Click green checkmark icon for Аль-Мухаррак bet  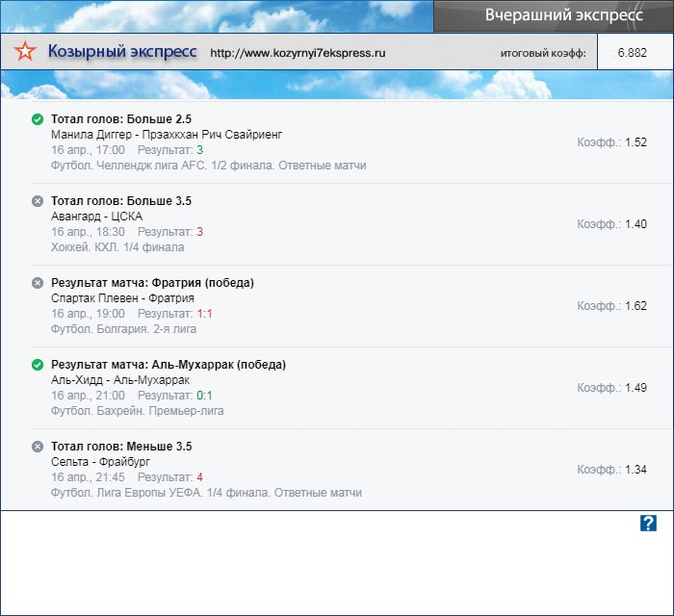(x=38, y=365)
